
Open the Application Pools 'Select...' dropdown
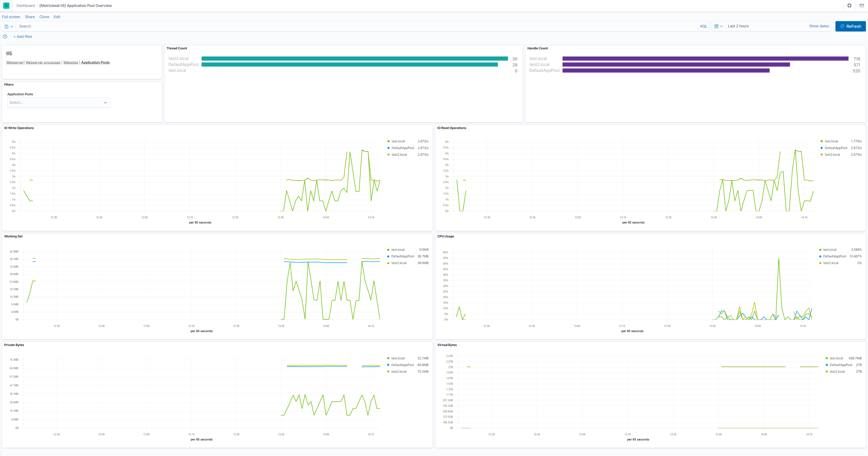coord(59,102)
